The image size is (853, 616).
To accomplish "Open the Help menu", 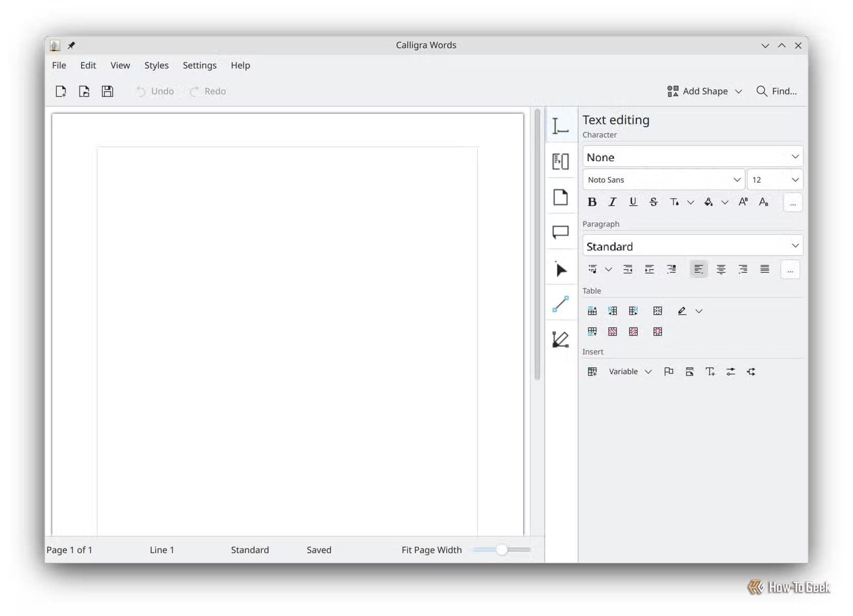I will [x=240, y=66].
